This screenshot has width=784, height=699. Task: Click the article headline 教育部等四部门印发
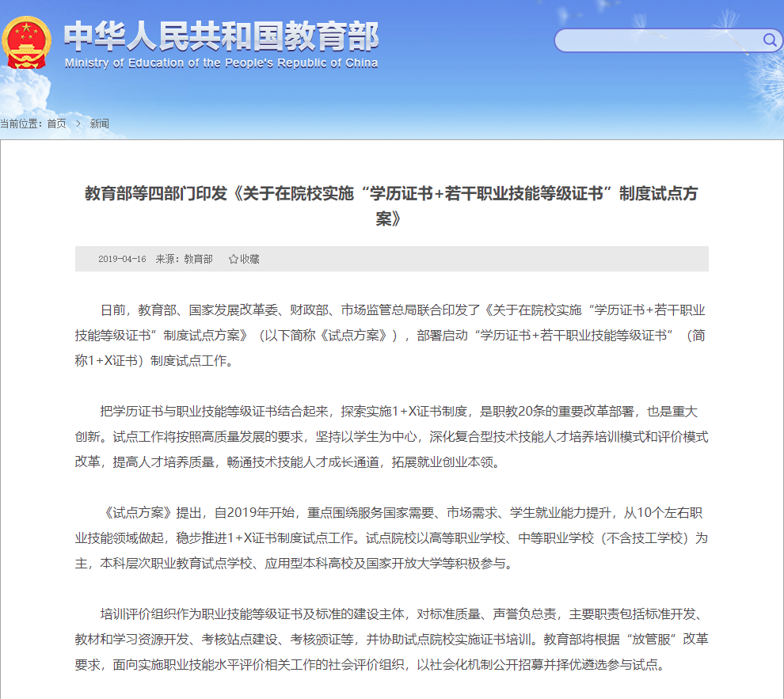391,194
